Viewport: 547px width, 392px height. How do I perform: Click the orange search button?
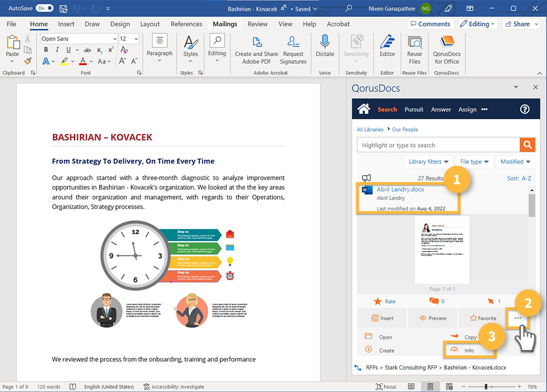[527, 145]
